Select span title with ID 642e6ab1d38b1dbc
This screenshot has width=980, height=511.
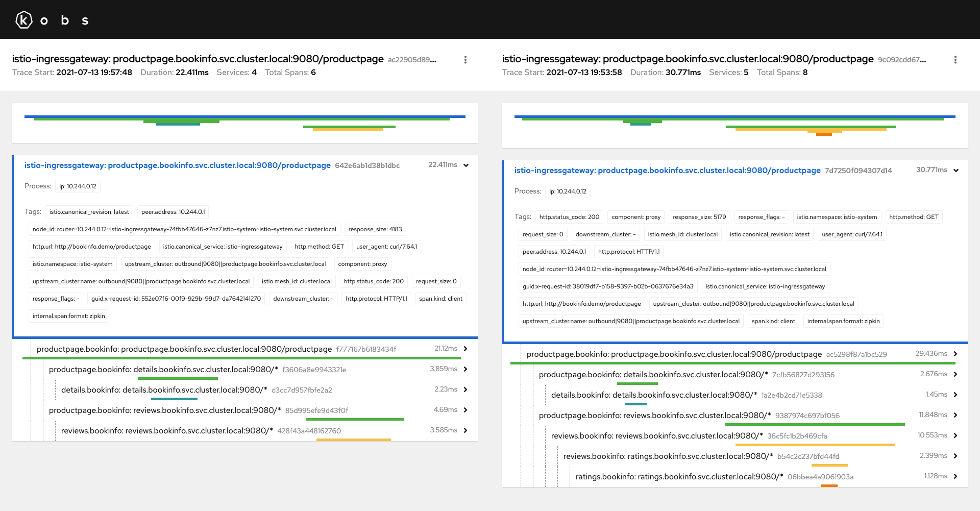(x=177, y=165)
